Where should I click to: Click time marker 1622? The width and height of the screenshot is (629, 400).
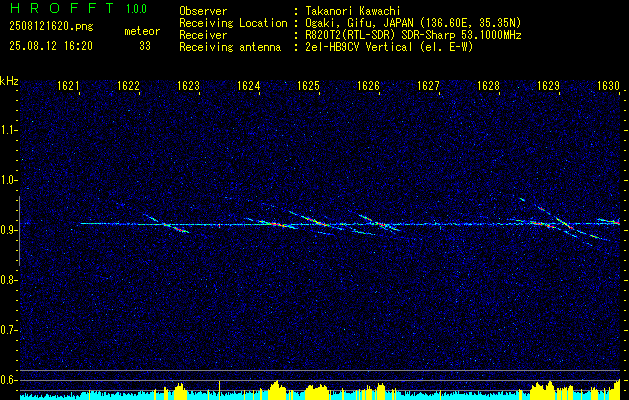(x=128, y=86)
